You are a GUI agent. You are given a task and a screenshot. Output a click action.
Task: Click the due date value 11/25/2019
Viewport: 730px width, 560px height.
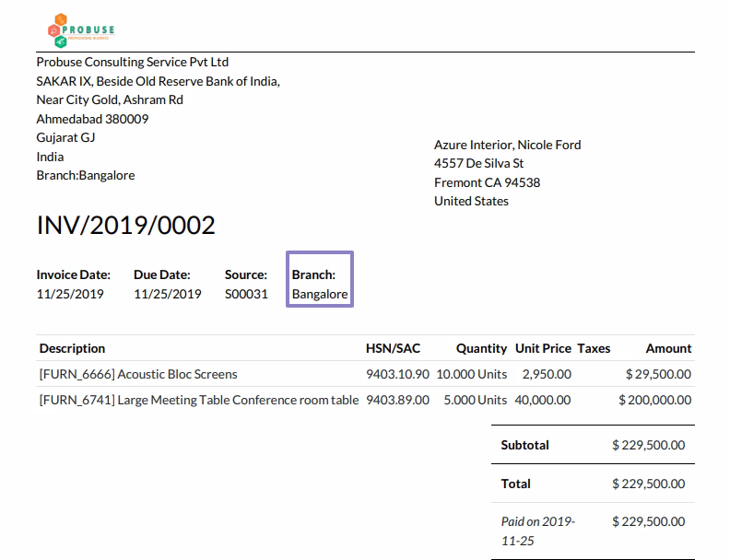click(168, 294)
